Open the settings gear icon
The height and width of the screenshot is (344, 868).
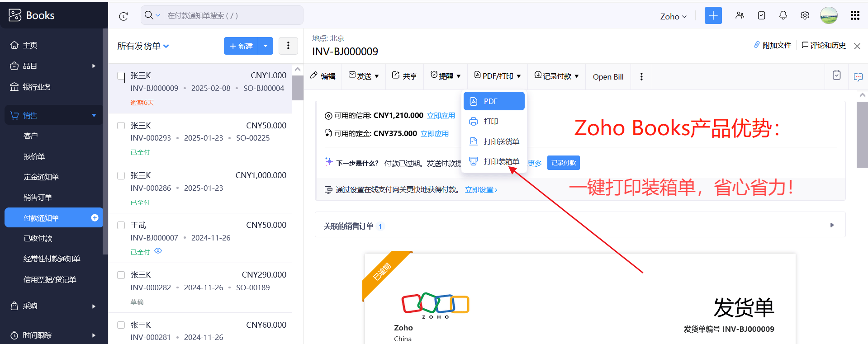click(x=805, y=15)
